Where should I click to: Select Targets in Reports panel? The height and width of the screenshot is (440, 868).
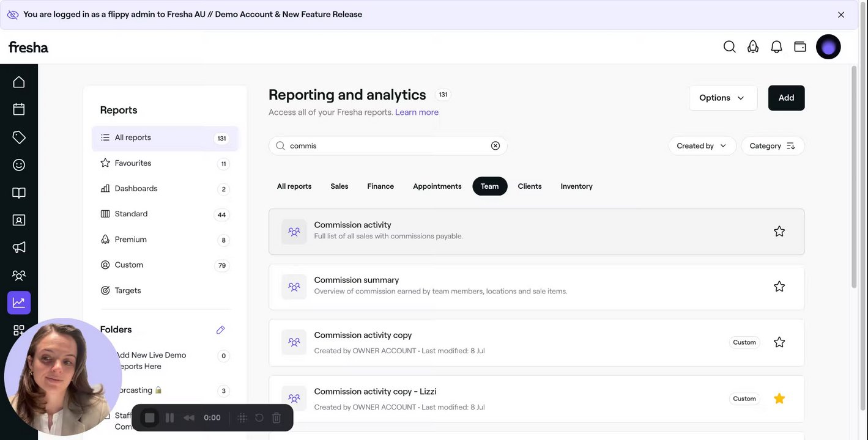pyautogui.click(x=165, y=291)
